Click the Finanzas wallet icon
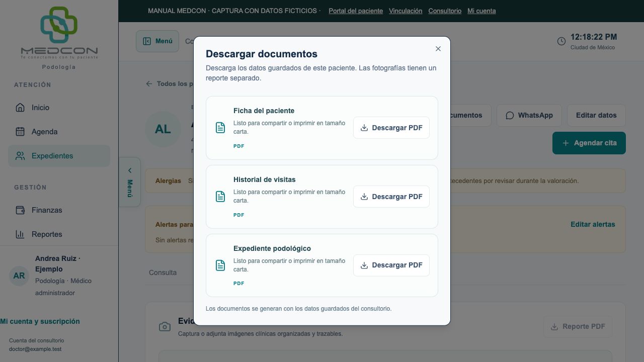The image size is (644, 362). coord(20,210)
